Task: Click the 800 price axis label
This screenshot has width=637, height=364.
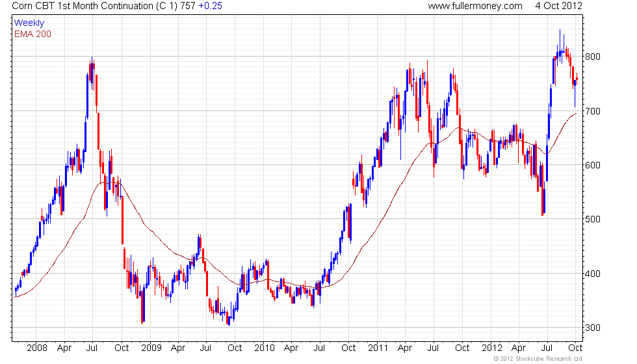Action: pos(592,57)
